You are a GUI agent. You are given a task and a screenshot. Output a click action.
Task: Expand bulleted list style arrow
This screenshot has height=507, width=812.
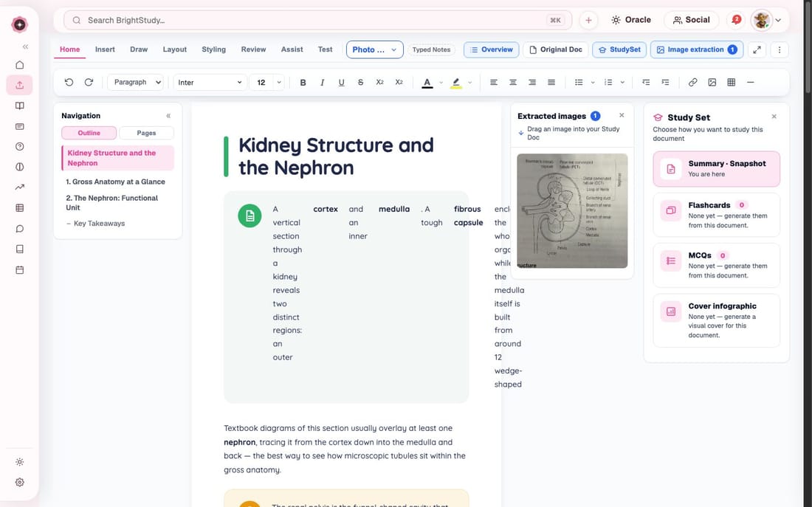593,83
